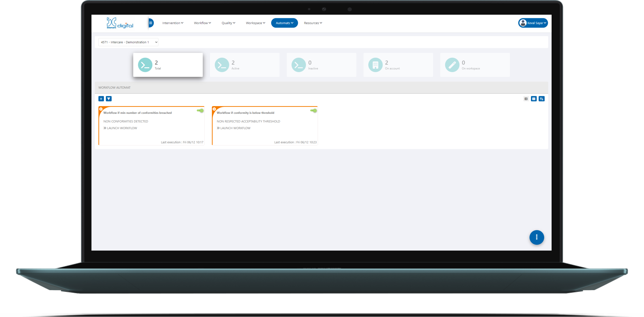
Task: Open the floating three-dot action button
Action: pos(537,237)
